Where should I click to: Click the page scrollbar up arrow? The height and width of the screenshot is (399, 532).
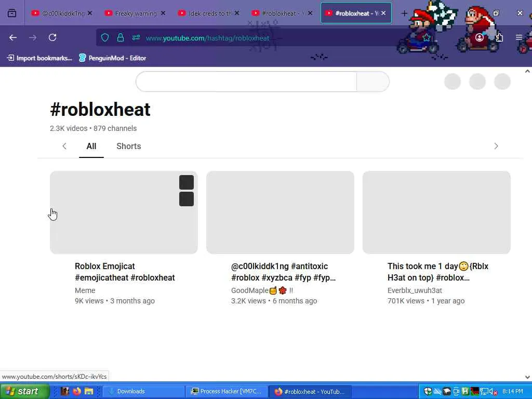(527, 71)
